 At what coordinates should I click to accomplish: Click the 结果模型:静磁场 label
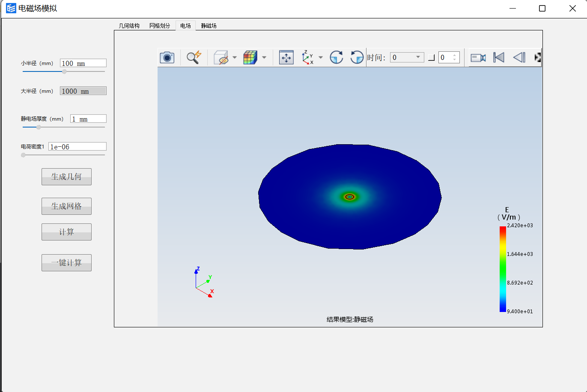point(350,320)
